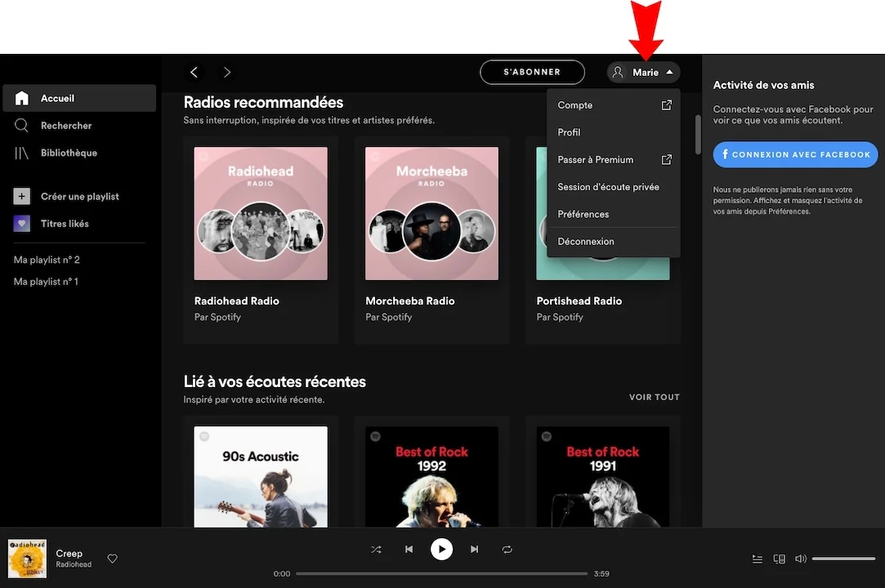885x588 pixels.
Task: Click the Portishead Radio title
Action: pos(579,301)
